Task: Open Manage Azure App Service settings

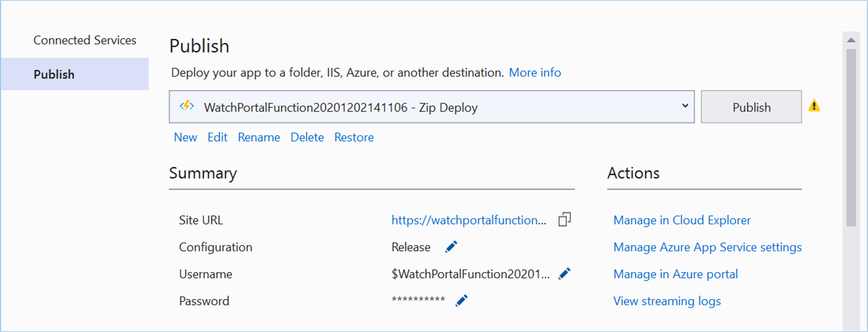Action: click(x=707, y=247)
